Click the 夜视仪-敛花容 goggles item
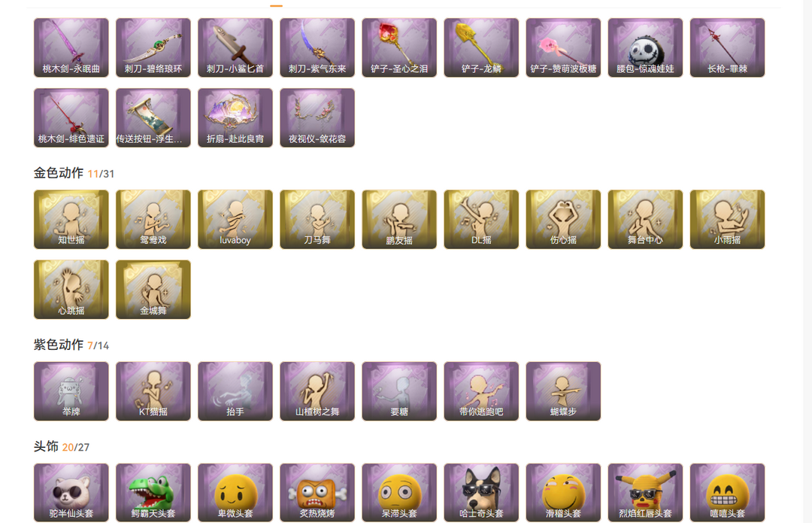Image resolution: width=812 pixels, height=523 pixels. point(317,117)
